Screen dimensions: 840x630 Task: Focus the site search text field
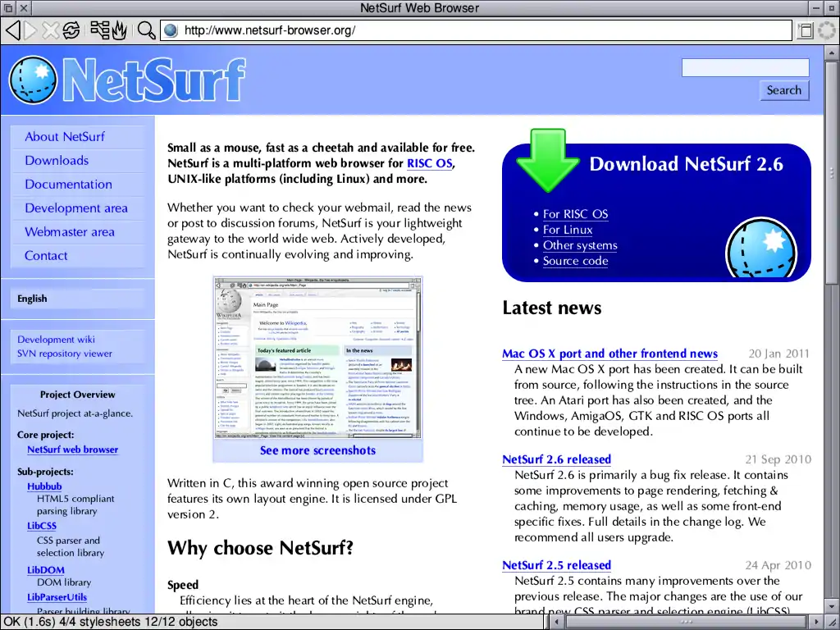pos(745,68)
